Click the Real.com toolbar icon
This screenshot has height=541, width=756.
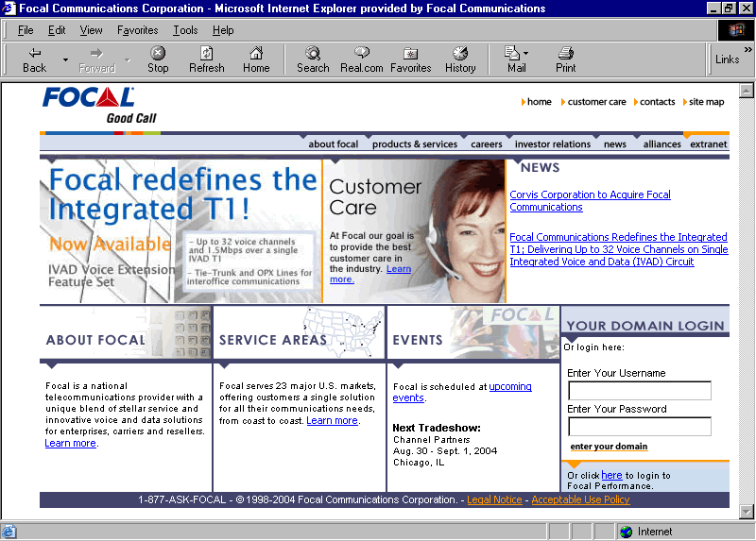coord(362,59)
